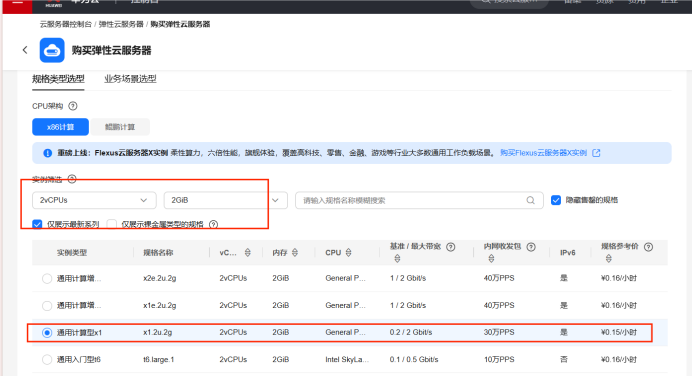Open help icon next to CPU架构
This screenshot has height=376, width=692.
tap(73, 106)
